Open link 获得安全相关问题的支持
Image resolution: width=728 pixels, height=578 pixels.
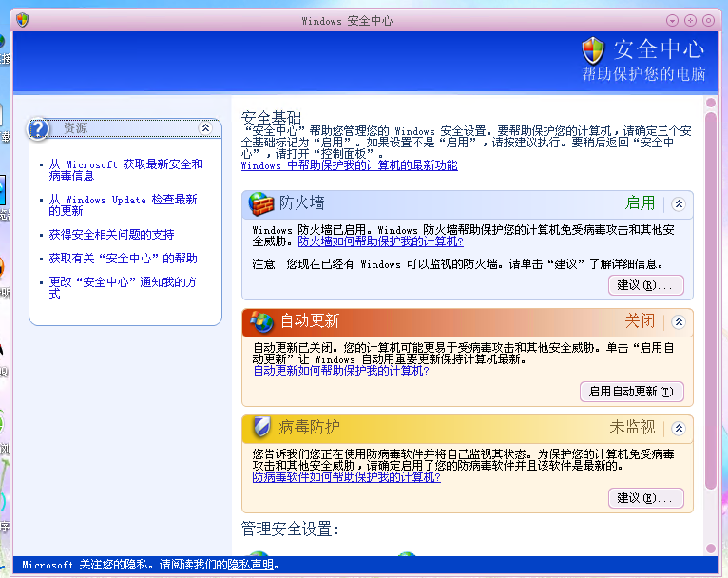pos(111,235)
